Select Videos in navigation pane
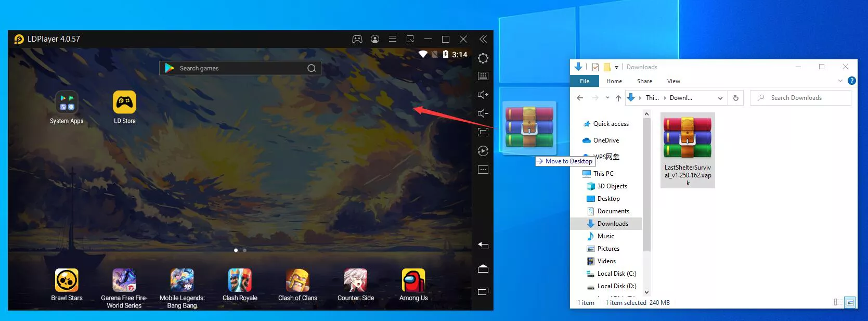The height and width of the screenshot is (321, 868). coord(602,261)
